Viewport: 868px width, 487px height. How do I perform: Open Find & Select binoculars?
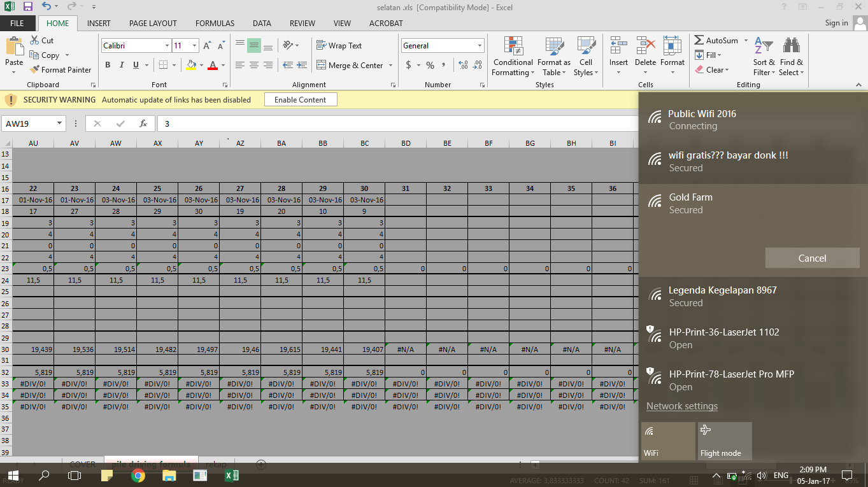(x=792, y=46)
